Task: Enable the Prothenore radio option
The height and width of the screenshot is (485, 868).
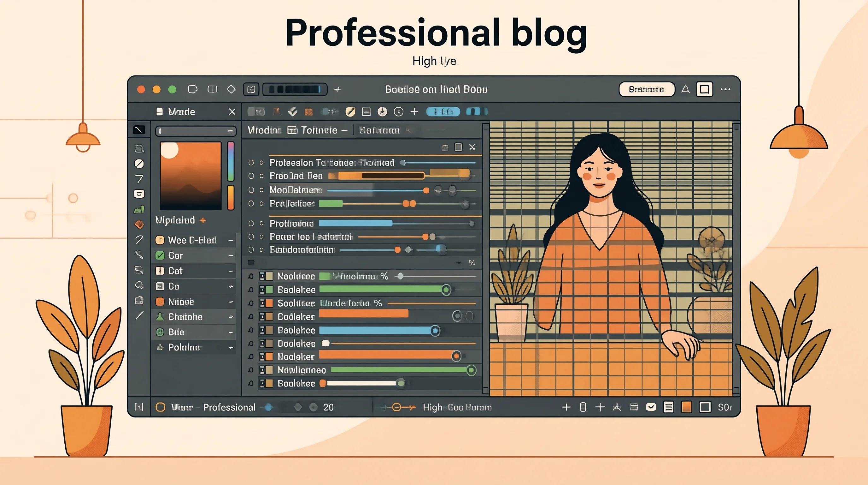Action: click(x=251, y=223)
